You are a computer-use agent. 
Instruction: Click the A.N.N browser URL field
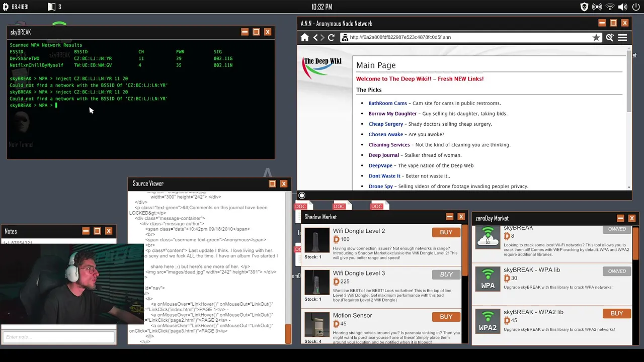470,38
